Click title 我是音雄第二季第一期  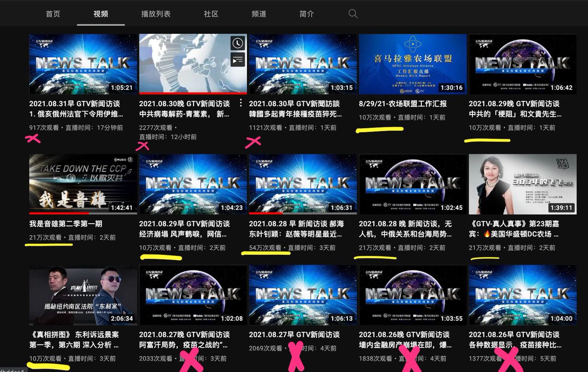click(66, 224)
